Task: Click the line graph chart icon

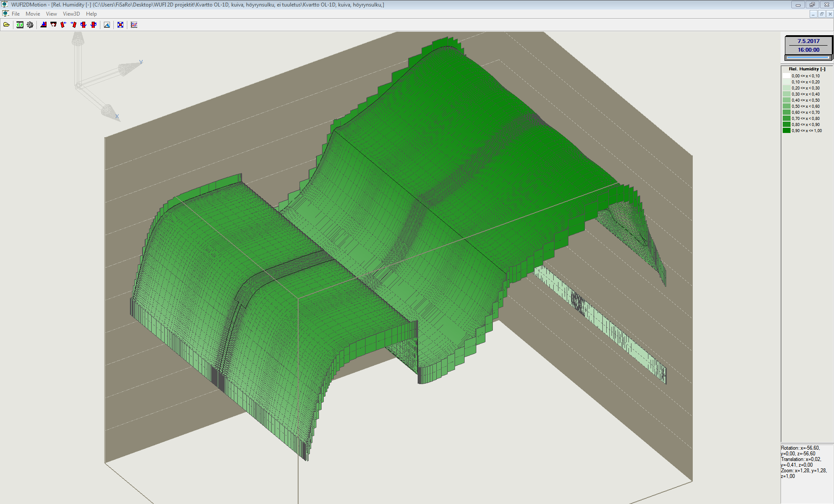Action: pyautogui.click(x=134, y=25)
